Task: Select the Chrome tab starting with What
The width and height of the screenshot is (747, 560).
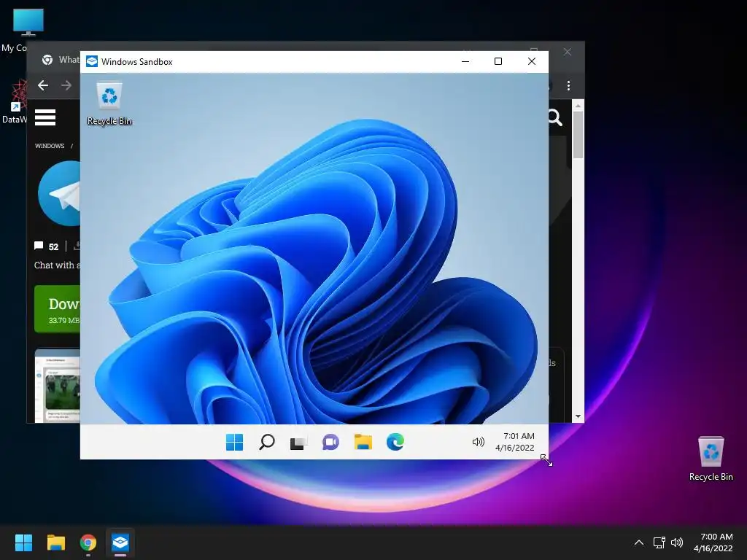Action: pos(60,60)
